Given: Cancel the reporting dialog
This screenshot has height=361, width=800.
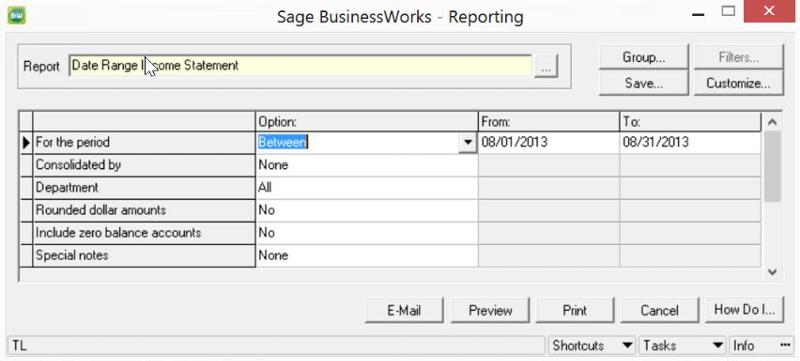Looking at the screenshot, I should [x=660, y=310].
